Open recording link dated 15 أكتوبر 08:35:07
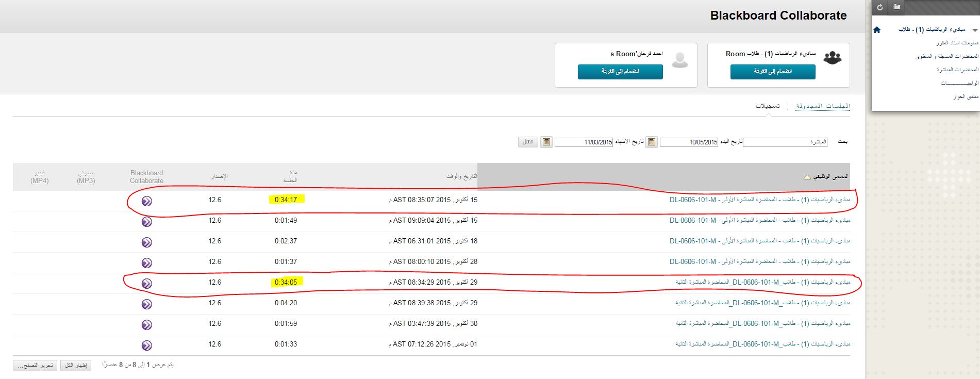This screenshot has width=980, height=379. pos(760,200)
